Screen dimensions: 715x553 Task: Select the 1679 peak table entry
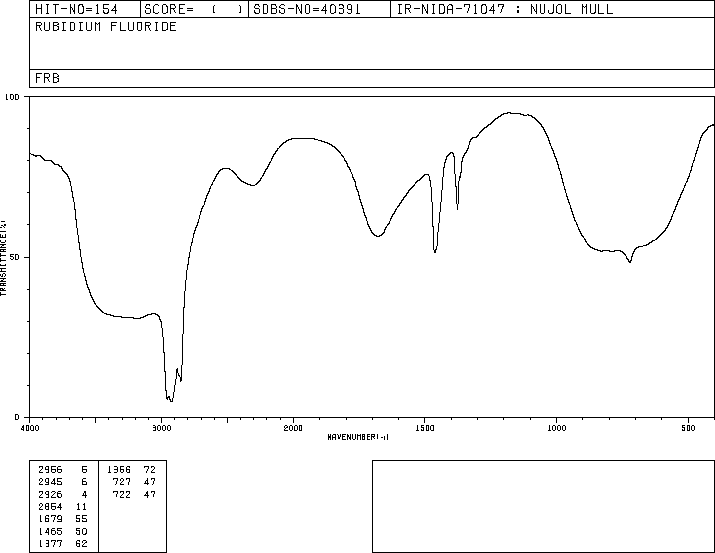pos(63,519)
